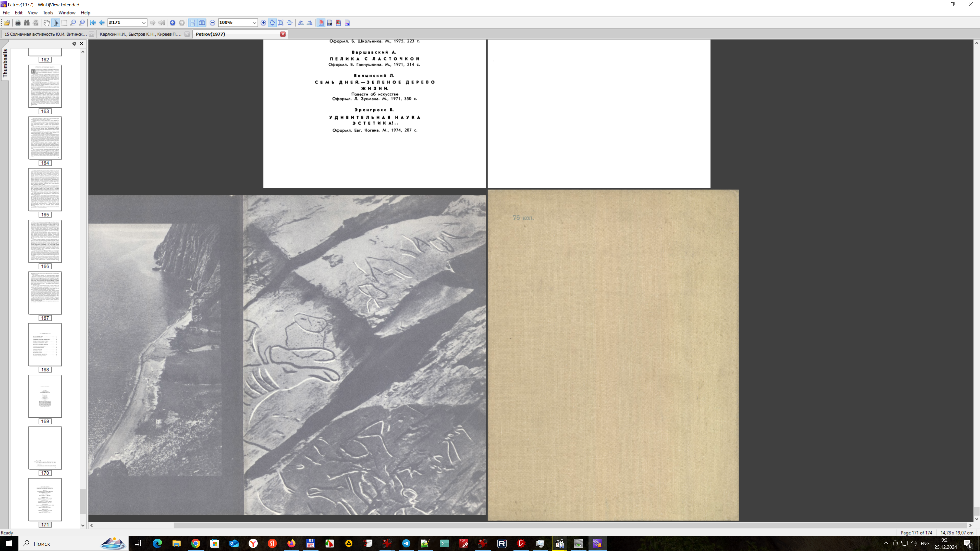980x551 pixels.
Task: Click the taskbar Поиск search box
Action: (73, 543)
